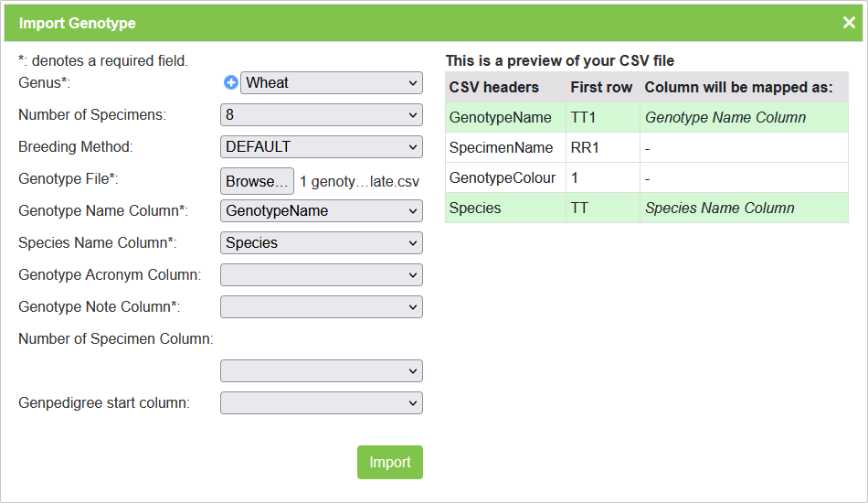Expand the Species Name Column dropdown
This screenshot has width=868, height=503.
pyautogui.click(x=321, y=243)
